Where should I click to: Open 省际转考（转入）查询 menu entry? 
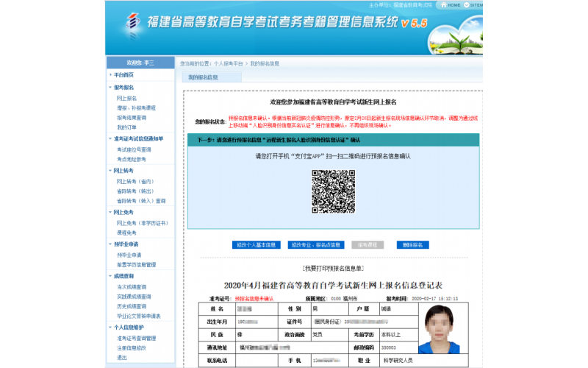pos(141,201)
